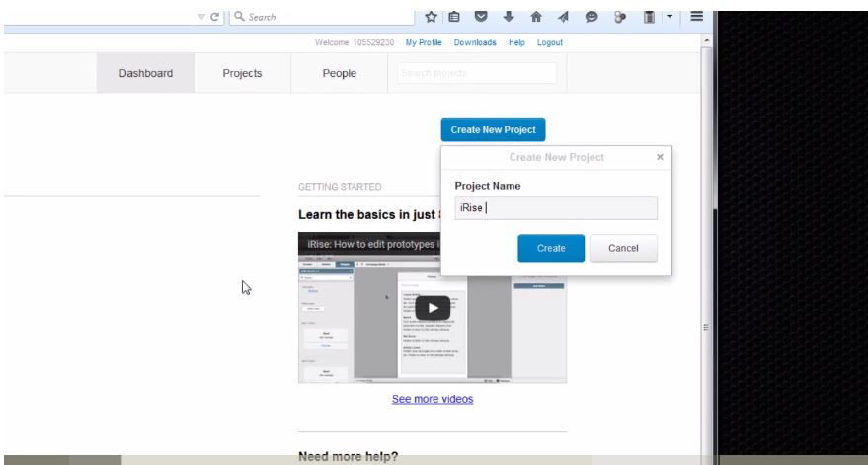The image size is (868, 465).
Task: Click the magnifier icon in Search box
Action: (239, 16)
